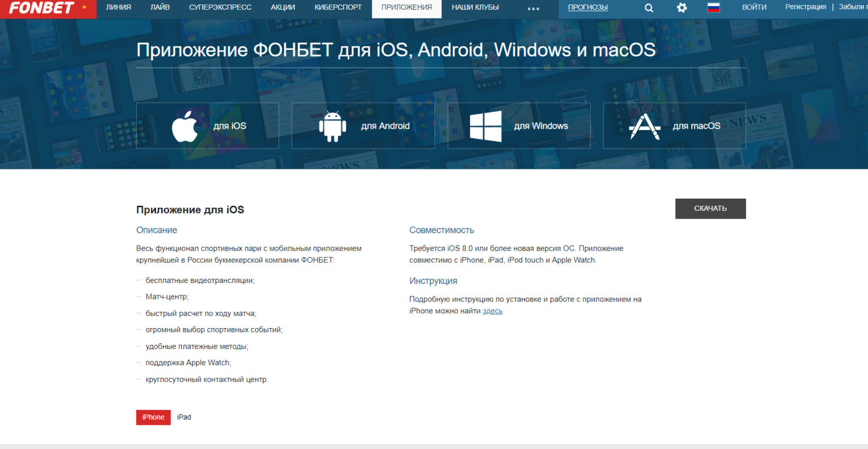The image size is (868, 449).
Task: Click the macOS App Store icon
Action: pos(645,126)
